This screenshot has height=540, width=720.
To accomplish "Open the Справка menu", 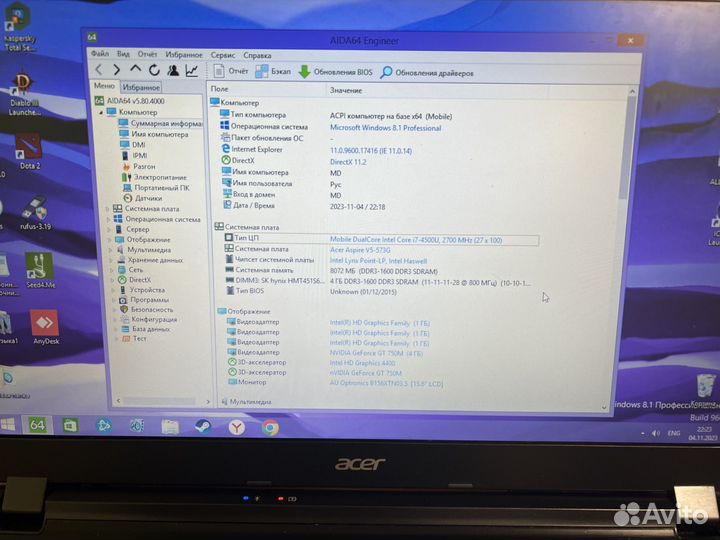I will click(257, 56).
